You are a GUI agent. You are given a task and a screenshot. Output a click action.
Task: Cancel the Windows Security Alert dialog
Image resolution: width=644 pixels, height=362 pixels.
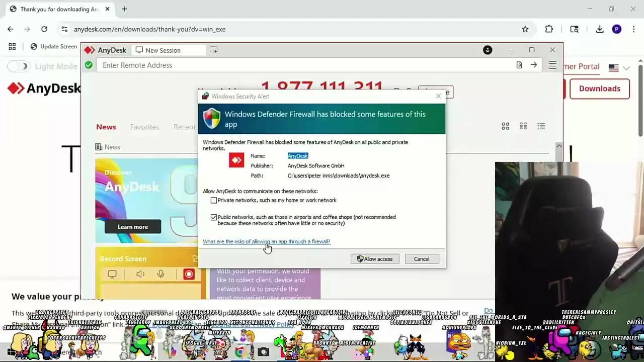tap(422, 259)
